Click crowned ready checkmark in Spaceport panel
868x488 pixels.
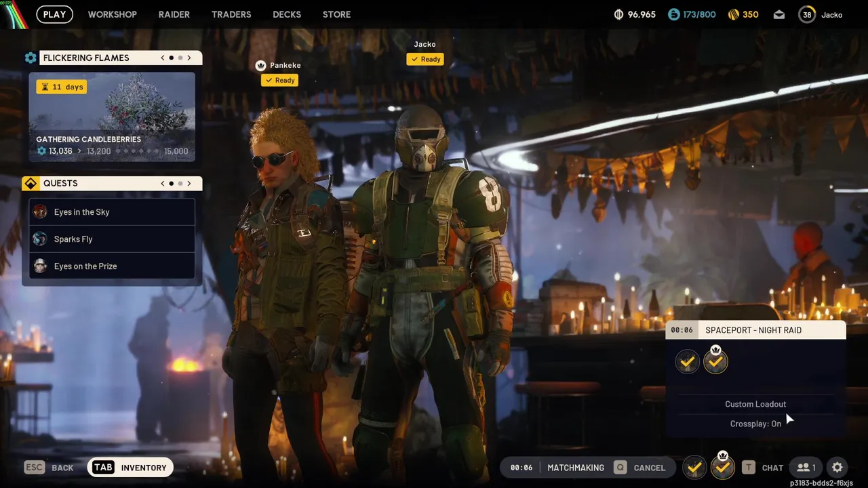pyautogui.click(x=715, y=361)
